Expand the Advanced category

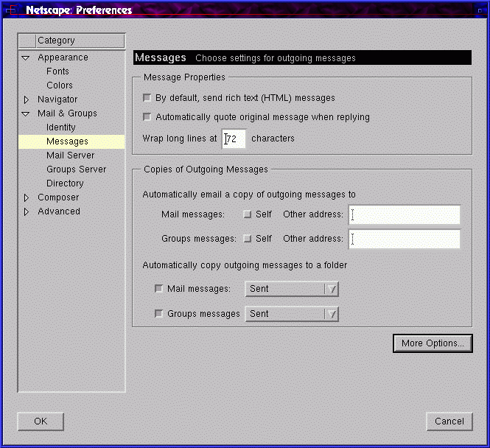coord(27,211)
